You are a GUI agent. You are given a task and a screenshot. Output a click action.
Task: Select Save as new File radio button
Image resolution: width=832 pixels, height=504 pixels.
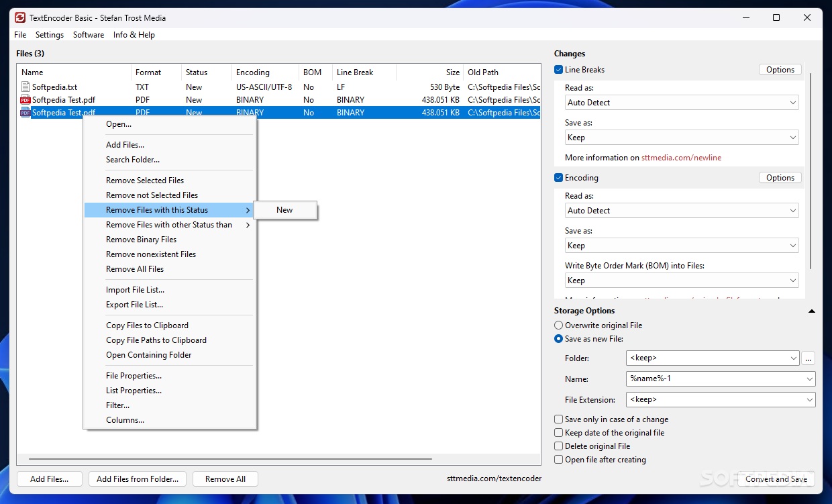(559, 339)
